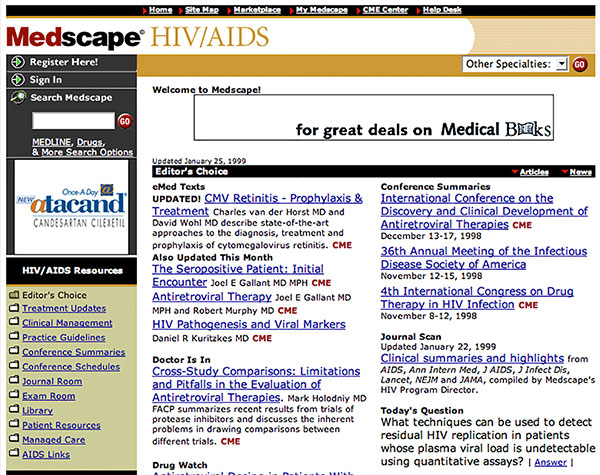Open Journal Room sidebar link
The width and height of the screenshot is (600, 475).
(x=52, y=382)
